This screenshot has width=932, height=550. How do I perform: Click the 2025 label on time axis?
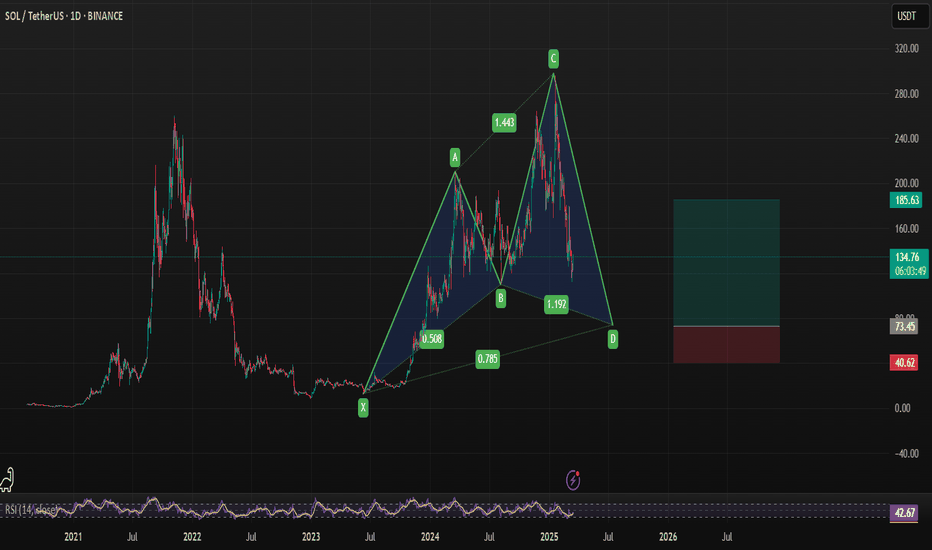pos(549,537)
